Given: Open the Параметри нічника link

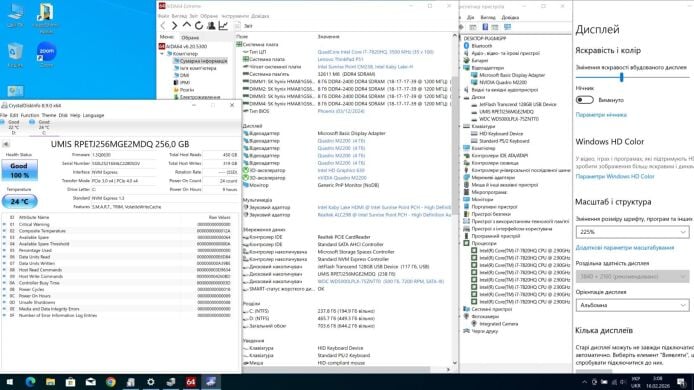Looking at the screenshot, I should tap(601, 115).
